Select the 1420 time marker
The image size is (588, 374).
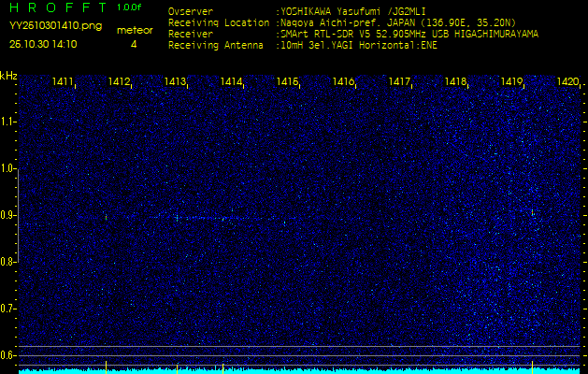567,82
